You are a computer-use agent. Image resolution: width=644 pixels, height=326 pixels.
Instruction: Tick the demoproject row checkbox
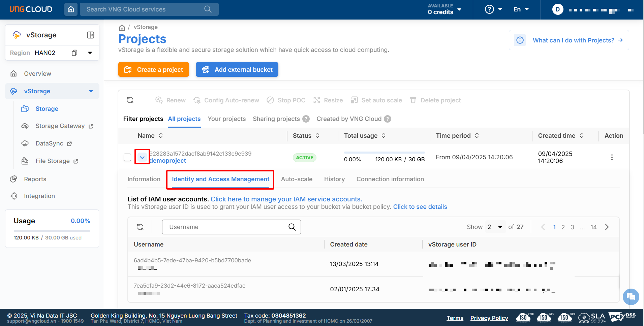pos(127,157)
